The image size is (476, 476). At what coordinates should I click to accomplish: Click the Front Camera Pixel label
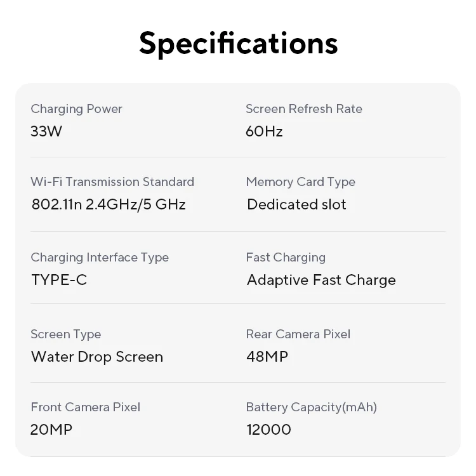[85, 407]
